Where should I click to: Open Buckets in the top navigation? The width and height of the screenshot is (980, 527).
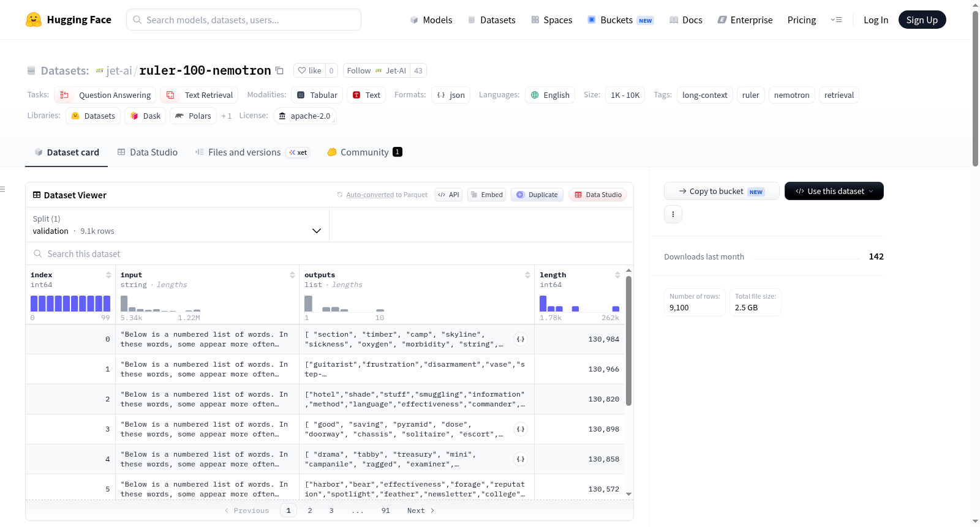click(620, 20)
